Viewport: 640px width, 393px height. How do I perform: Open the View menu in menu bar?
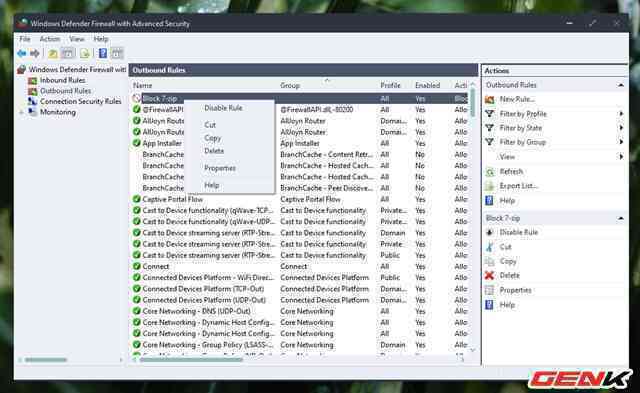76,39
